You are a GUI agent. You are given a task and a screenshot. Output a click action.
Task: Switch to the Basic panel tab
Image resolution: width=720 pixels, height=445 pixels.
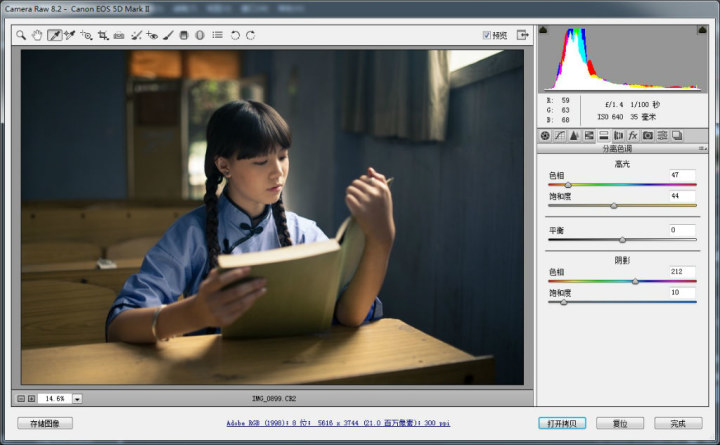545,135
